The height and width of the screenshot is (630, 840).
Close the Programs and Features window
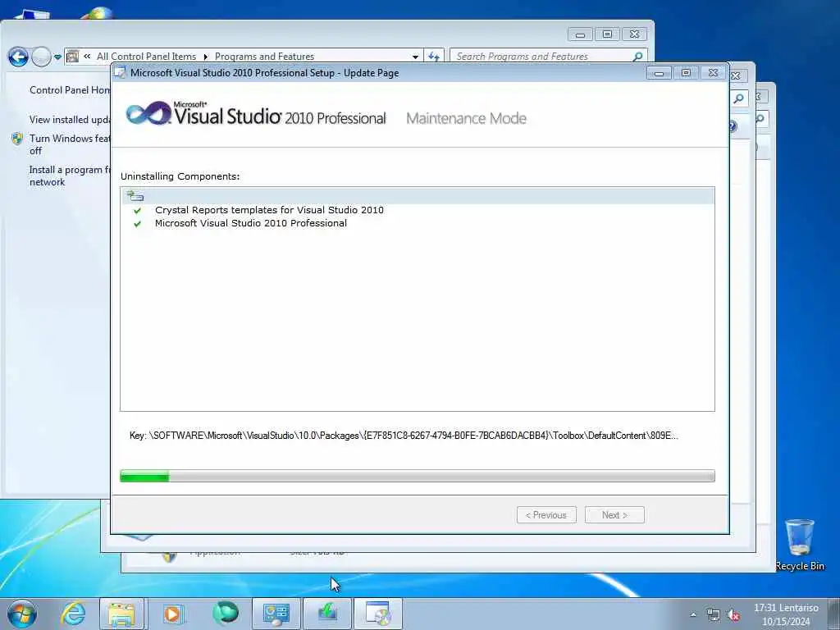tap(634, 34)
